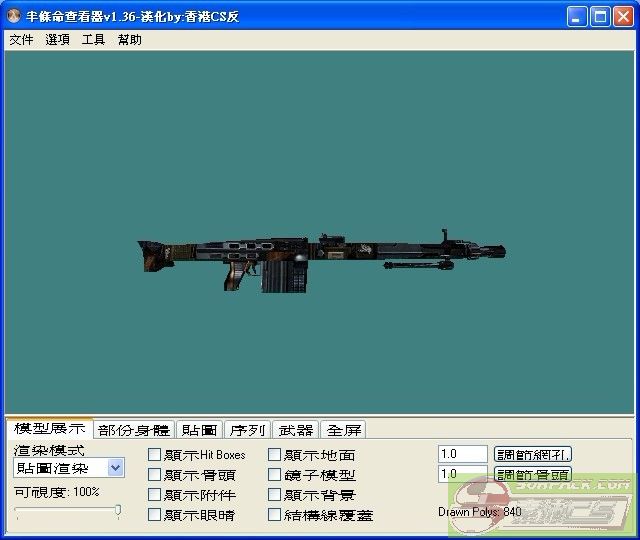Click the app icon in the title bar
Screen dimensions: 640x540
(x=14, y=17)
